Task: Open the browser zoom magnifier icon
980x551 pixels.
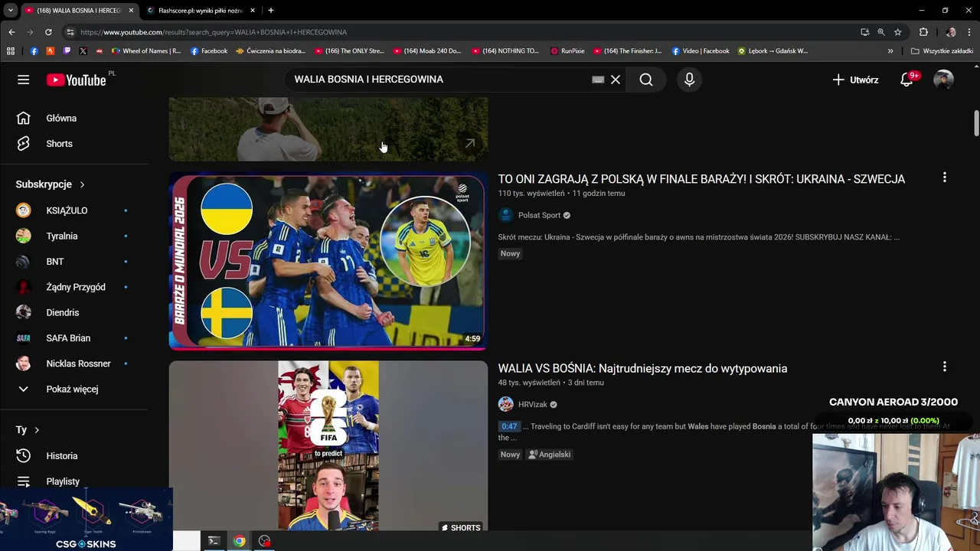Action: [x=881, y=32]
